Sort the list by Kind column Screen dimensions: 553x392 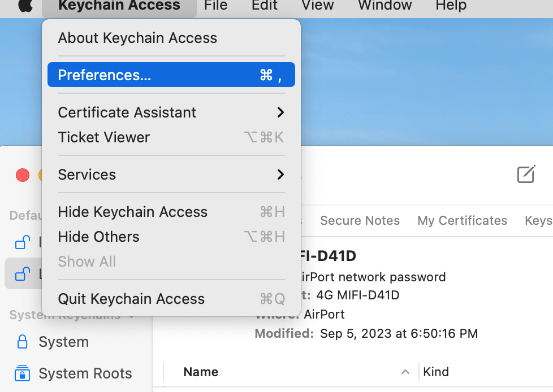coord(436,372)
